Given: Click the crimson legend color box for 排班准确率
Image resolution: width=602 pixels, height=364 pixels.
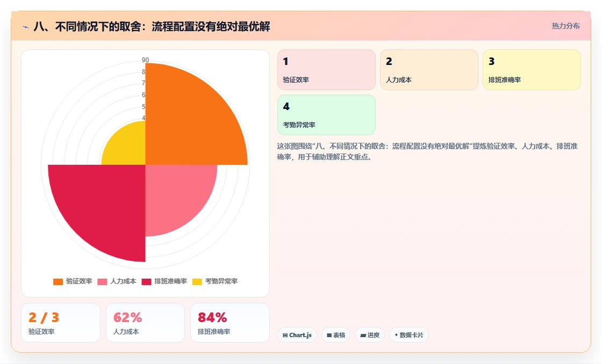Looking at the screenshot, I should point(147,281).
